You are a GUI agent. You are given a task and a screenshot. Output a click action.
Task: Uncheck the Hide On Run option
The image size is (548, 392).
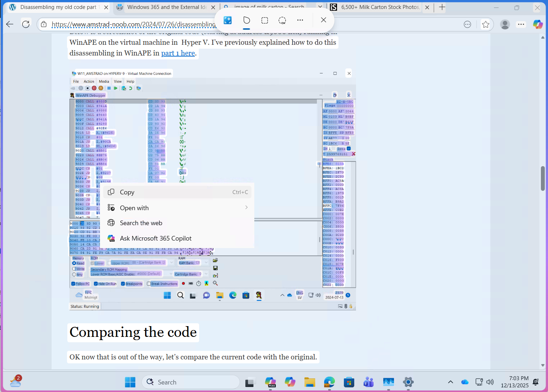96,284
